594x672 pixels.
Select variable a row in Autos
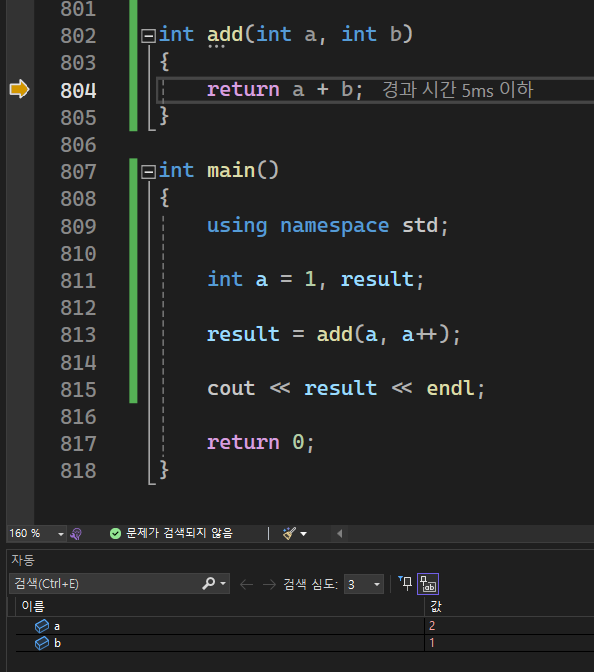click(300, 626)
